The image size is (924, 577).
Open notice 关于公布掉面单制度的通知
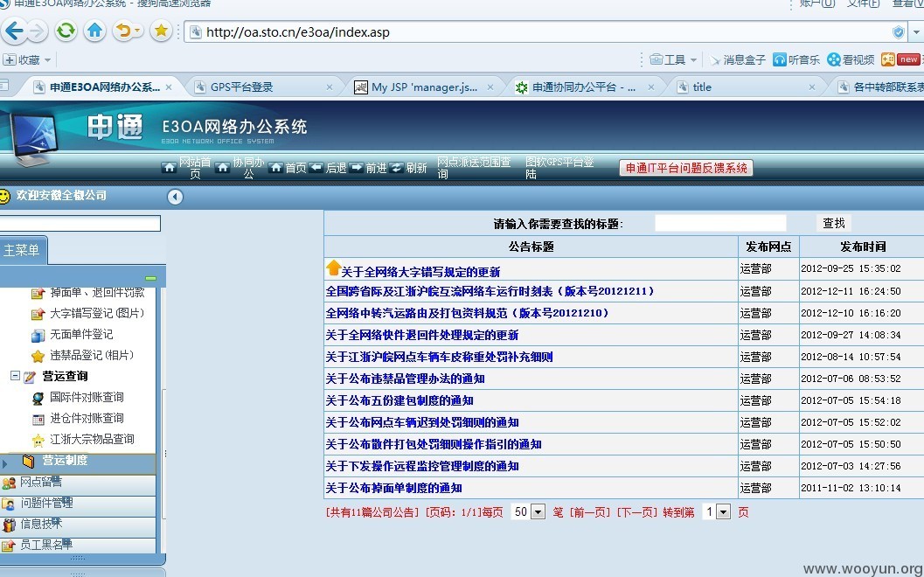click(393, 488)
